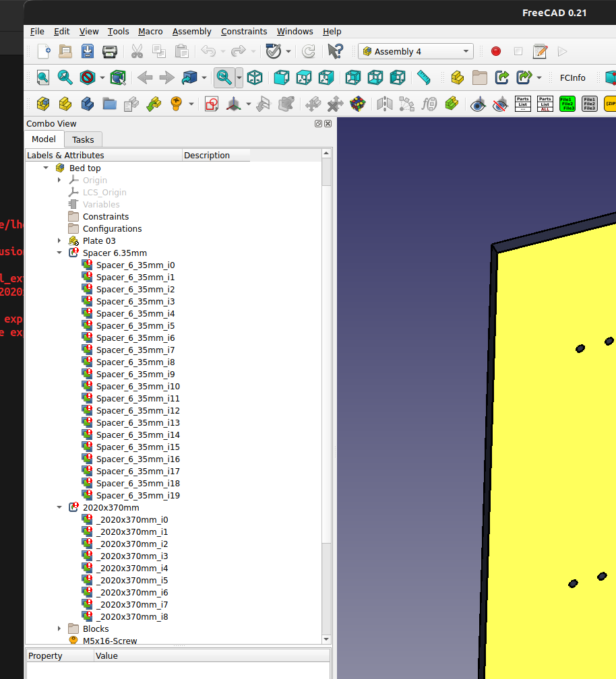Create a new Assembly with the first Assembly4 icon
Viewport: 616px width, 679px height.
43,104
